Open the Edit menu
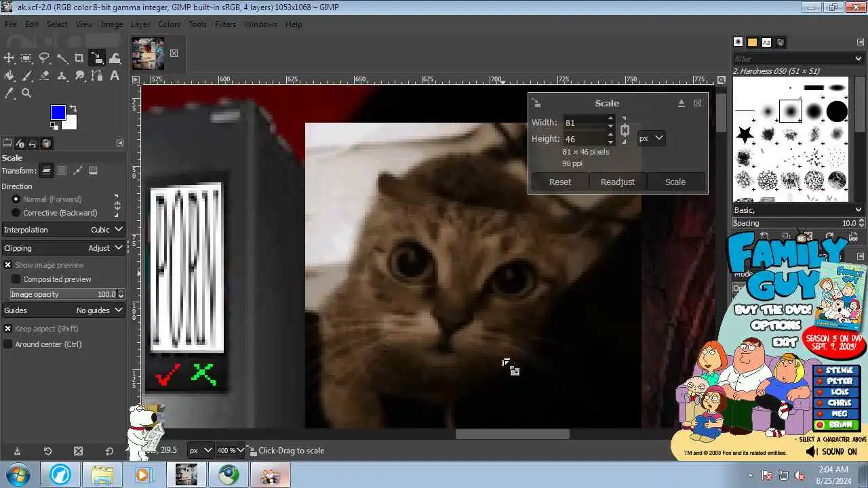Viewport: 868px width, 488px height. pyautogui.click(x=32, y=24)
